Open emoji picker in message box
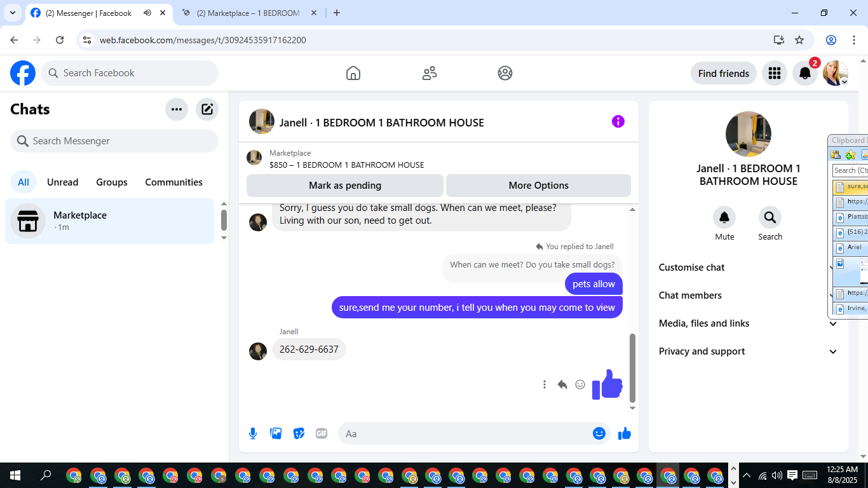The image size is (868, 488). pyautogui.click(x=599, y=433)
